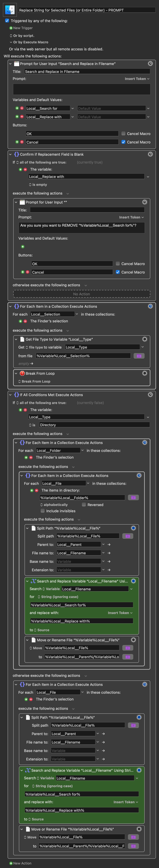Open gear menu of Break From Loop action
This screenshot has width=159, height=868.
coord(144,373)
